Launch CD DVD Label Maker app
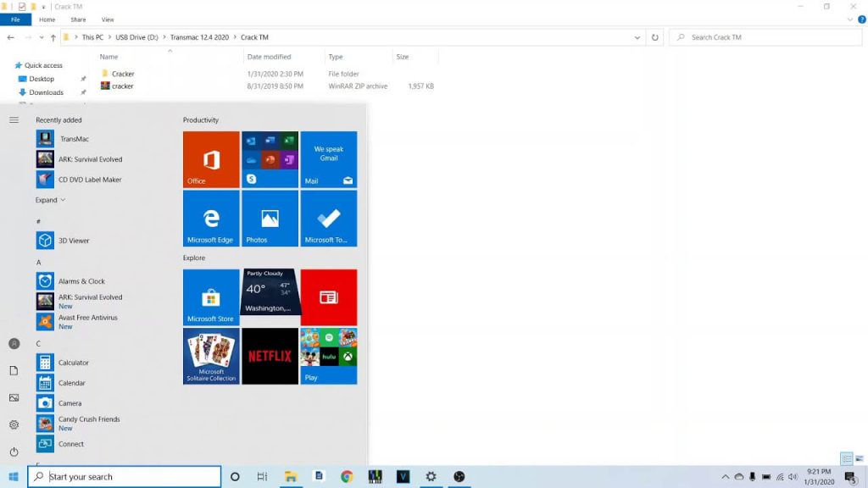This screenshot has height=488, width=868. [90, 180]
